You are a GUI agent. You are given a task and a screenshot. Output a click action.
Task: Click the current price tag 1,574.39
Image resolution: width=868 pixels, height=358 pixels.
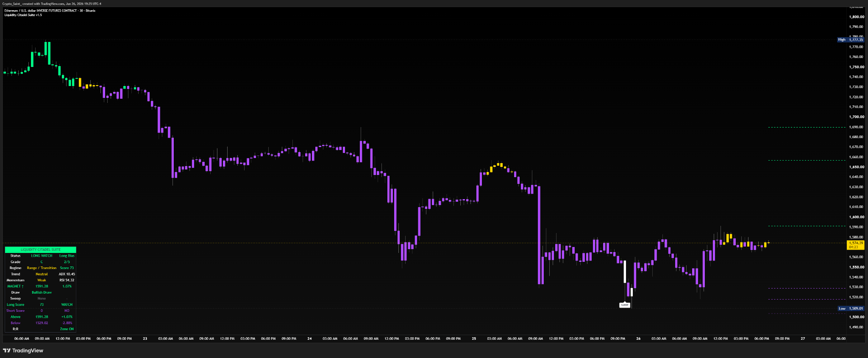[856, 245]
